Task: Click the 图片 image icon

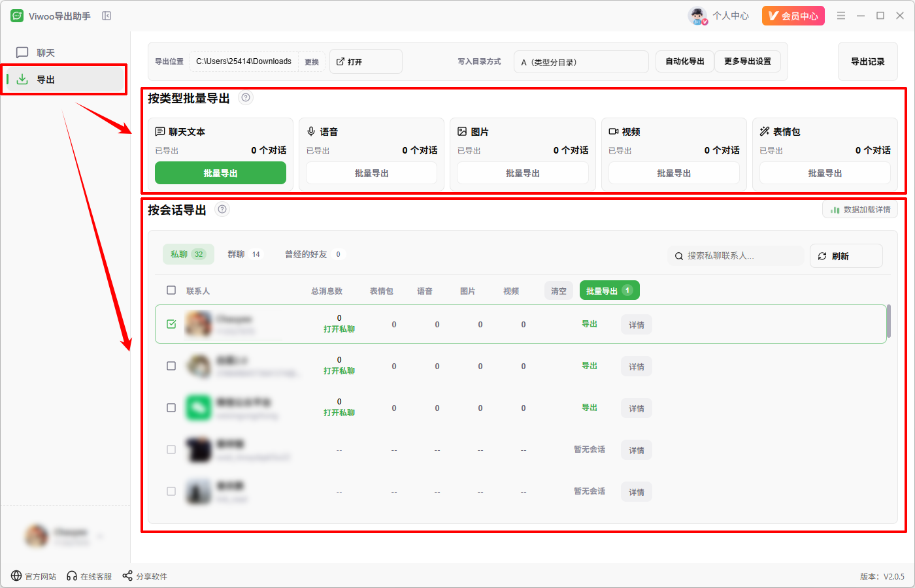Action: 462,131
